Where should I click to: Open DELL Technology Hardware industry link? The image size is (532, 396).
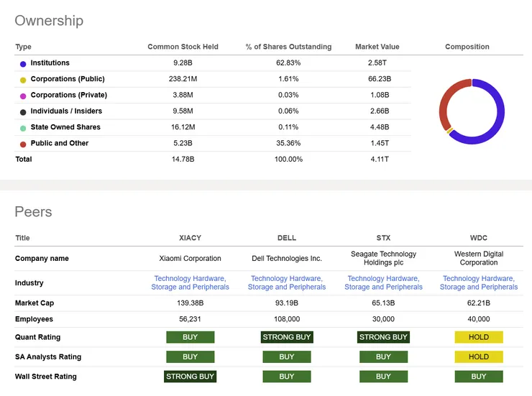pyautogui.click(x=287, y=282)
